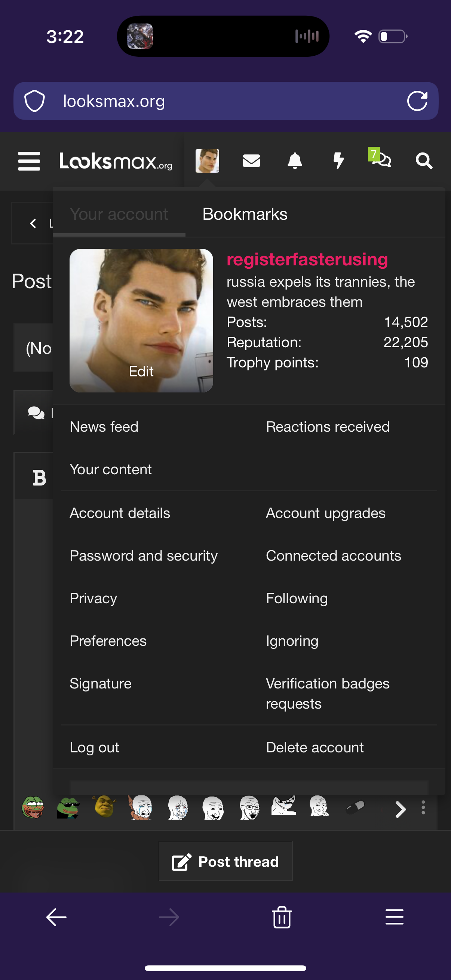Open the inbox envelope icon
Image resolution: width=451 pixels, height=980 pixels.
point(251,161)
